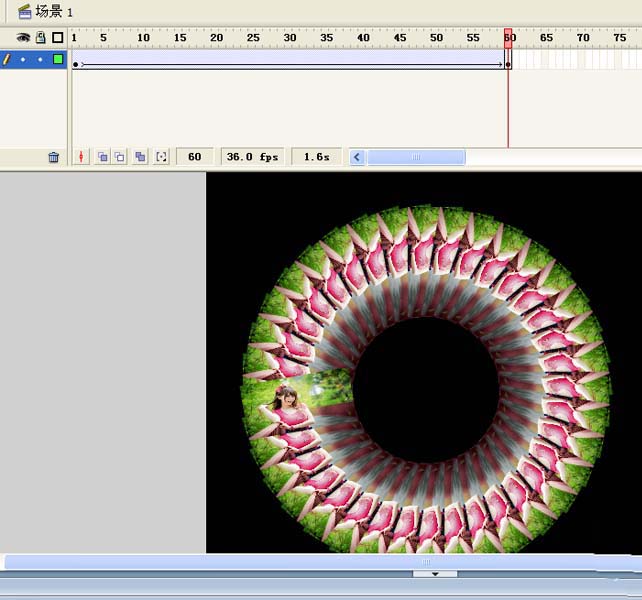Click the elapsed time 1.6s display
Image resolution: width=642 pixels, height=600 pixels.
(316, 157)
